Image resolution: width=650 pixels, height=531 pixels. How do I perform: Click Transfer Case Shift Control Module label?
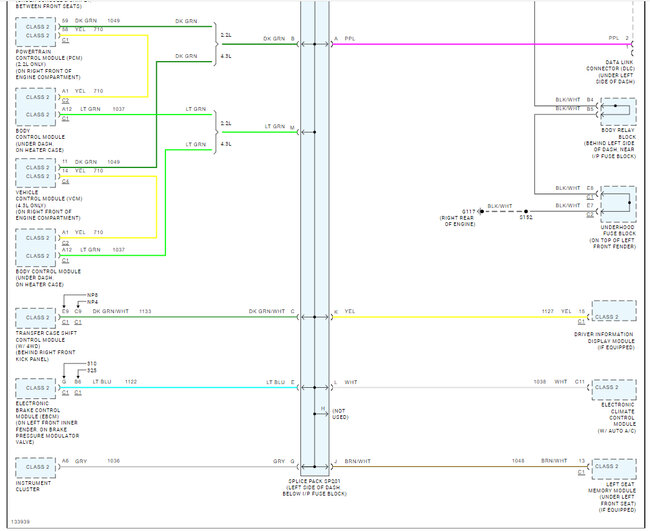(x=46, y=346)
